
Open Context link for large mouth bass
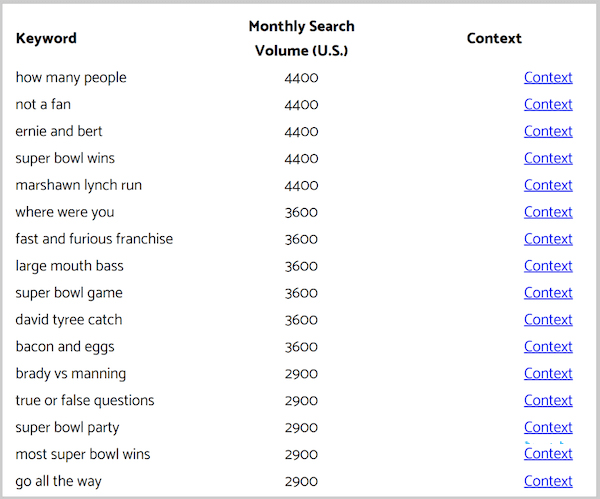tap(548, 266)
